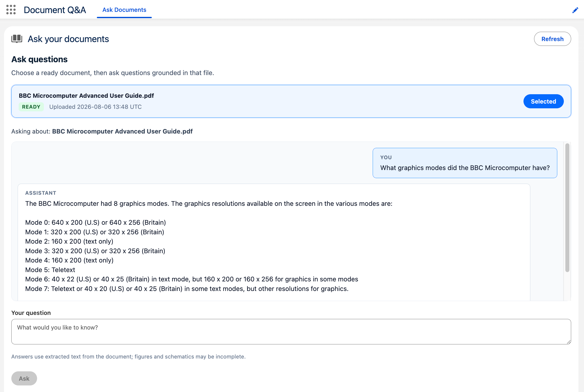Click the Mode 6: 40 x 22 line
The image size is (584, 392).
coord(192,279)
